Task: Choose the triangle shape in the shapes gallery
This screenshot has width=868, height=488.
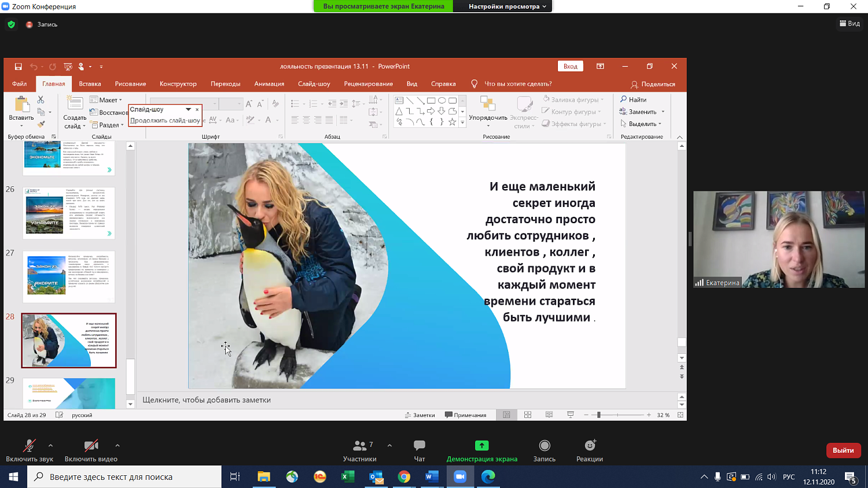Action: [399, 111]
